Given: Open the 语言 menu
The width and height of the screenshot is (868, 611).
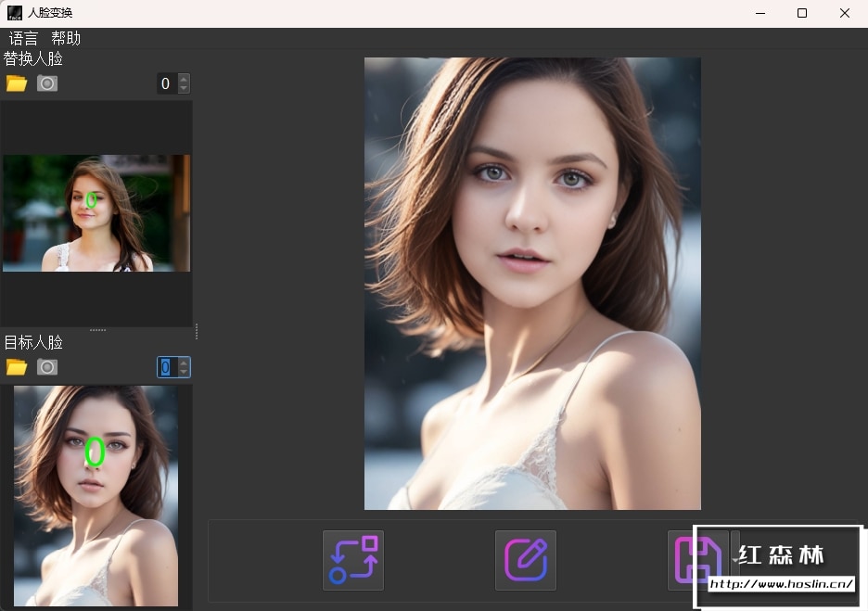Looking at the screenshot, I should click(x=24, y=38).
